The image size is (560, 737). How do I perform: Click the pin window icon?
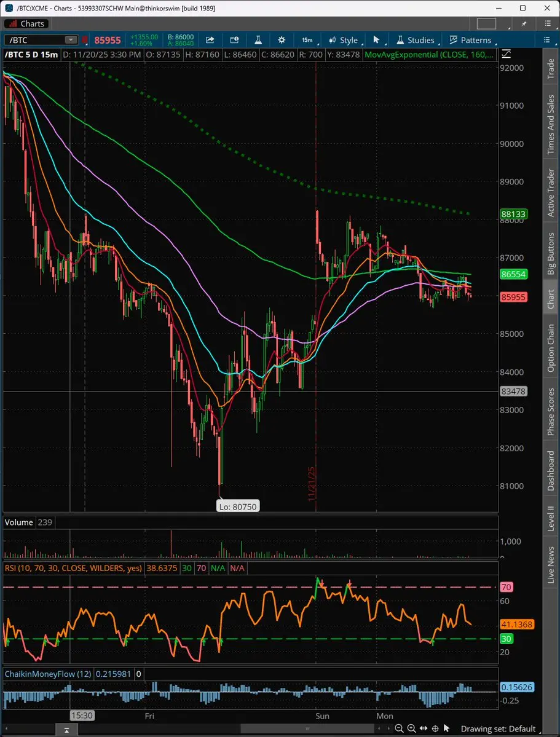pos(524,23)
